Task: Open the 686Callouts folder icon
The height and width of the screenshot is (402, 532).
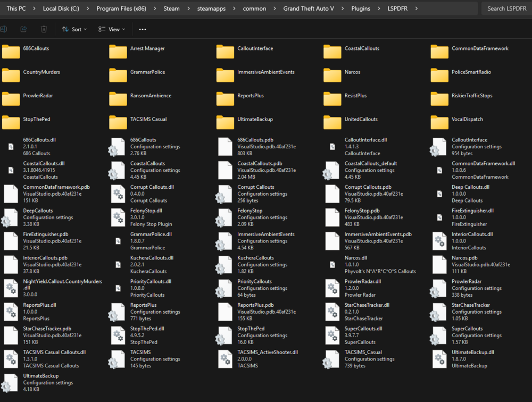Action: [x=11, y=52]
